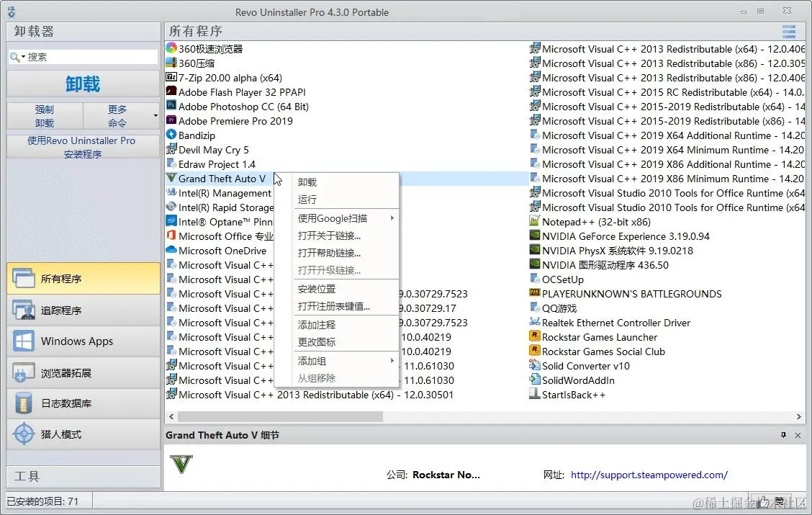Select the OCSetUp program entry
The width and height of the screenshot is (812, 515).
pos(562,279)
